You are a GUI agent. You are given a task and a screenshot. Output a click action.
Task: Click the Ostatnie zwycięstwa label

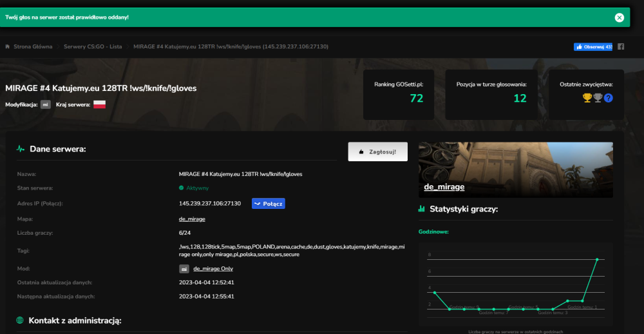tap(586, 84)
